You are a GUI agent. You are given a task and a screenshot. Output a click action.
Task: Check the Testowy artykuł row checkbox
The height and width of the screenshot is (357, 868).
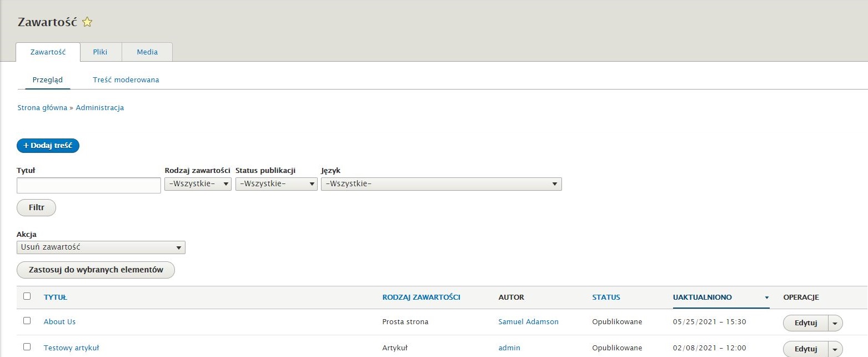click(x=27, y=347)
